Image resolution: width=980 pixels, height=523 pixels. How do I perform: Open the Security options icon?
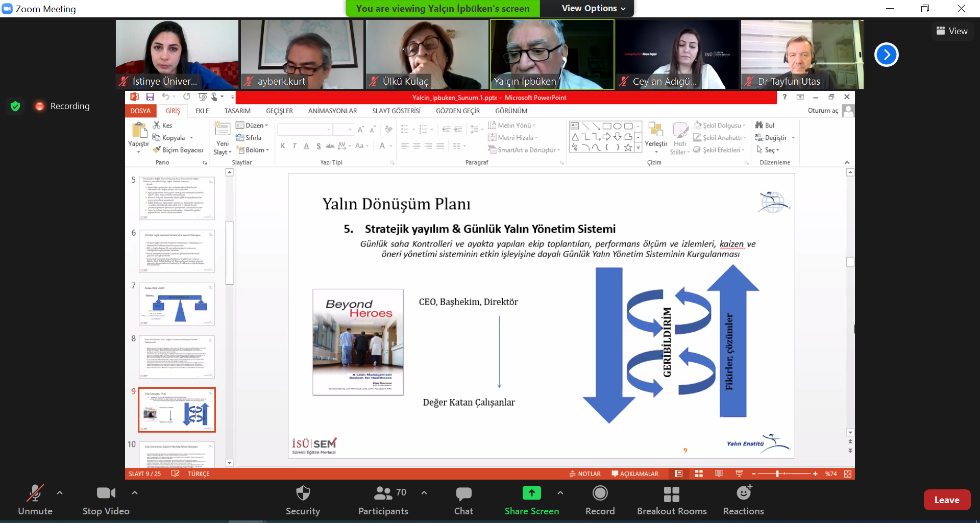[303, 493]
